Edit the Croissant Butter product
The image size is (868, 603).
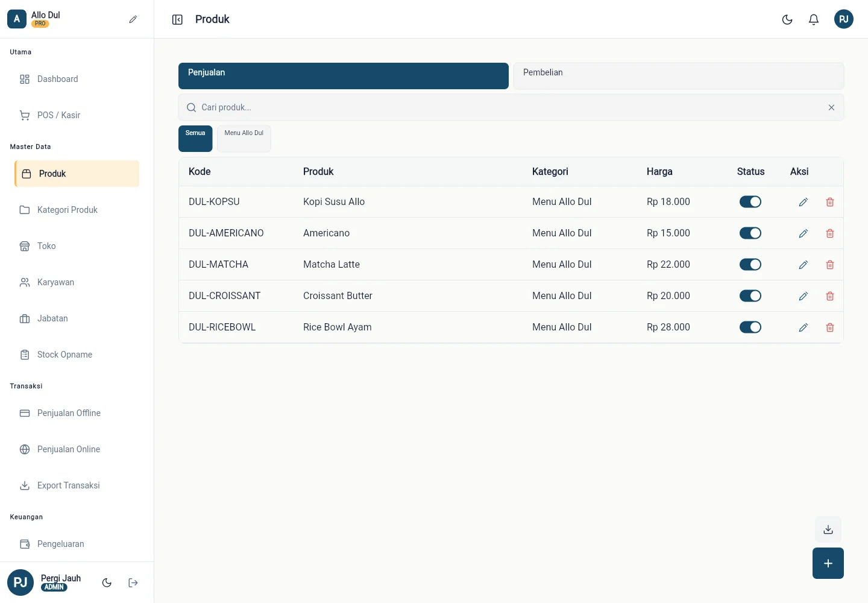pos(804,296)
